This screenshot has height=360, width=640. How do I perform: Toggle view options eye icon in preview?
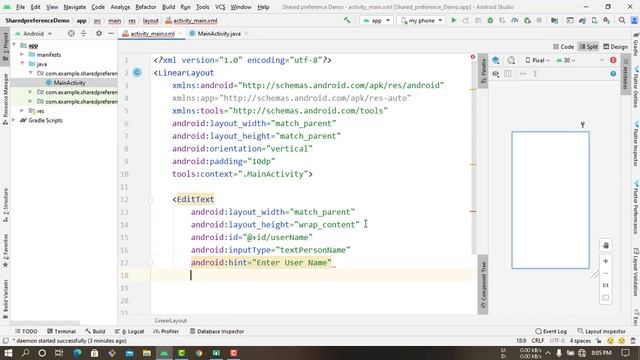tap(496, 74)
